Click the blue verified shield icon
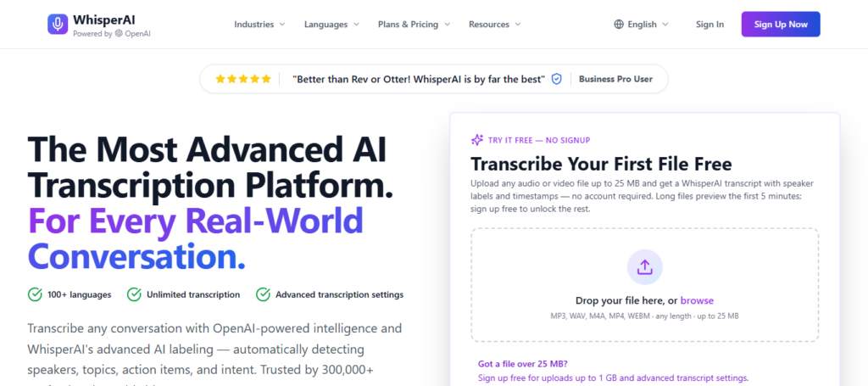 click(556, 79)
